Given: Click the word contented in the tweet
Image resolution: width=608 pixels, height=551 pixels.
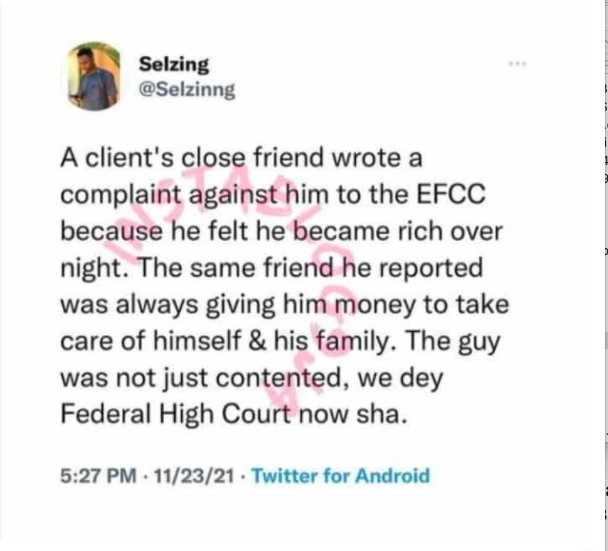Looking at the screenshot, I should 281,378.
